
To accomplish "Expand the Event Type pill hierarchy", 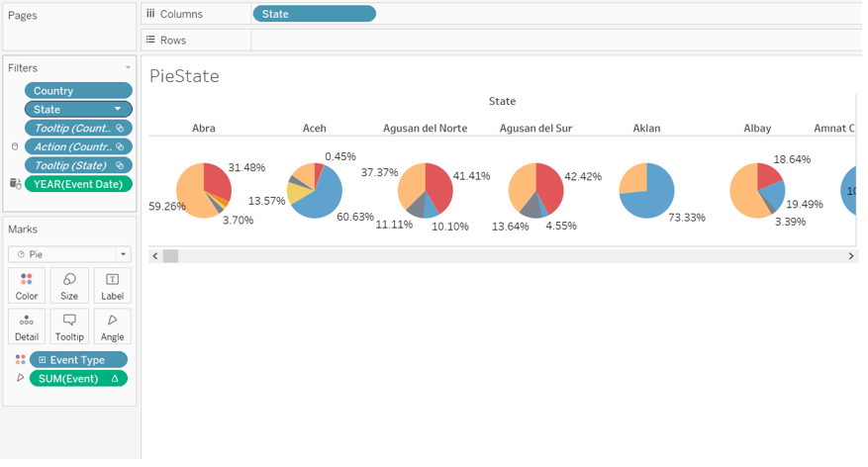I will [x=43, y=360].
